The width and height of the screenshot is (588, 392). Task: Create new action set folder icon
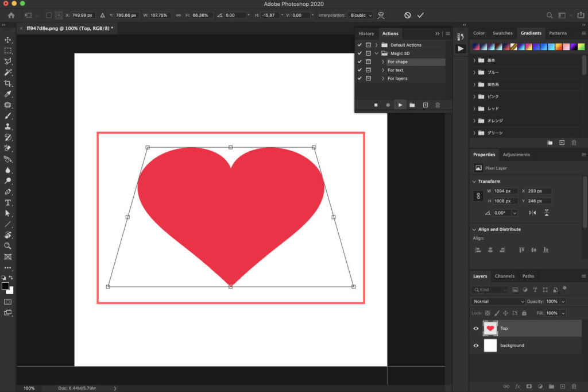click(412, 105)
